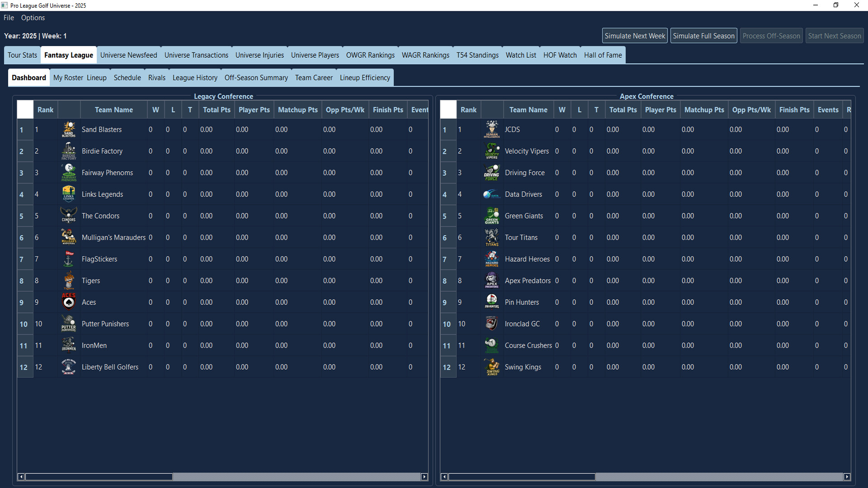
Task: Click the Apex table left scroll arrow
Action: 444,477
